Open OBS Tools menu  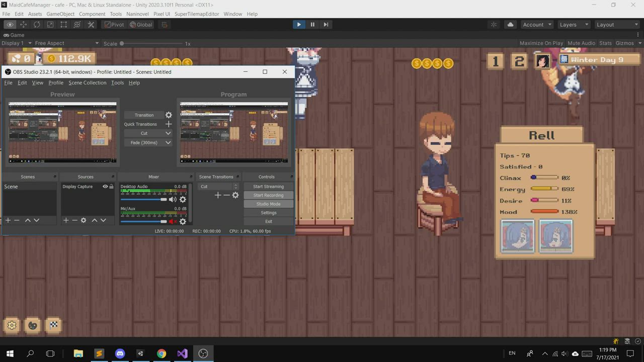click(x=117, y=83)
